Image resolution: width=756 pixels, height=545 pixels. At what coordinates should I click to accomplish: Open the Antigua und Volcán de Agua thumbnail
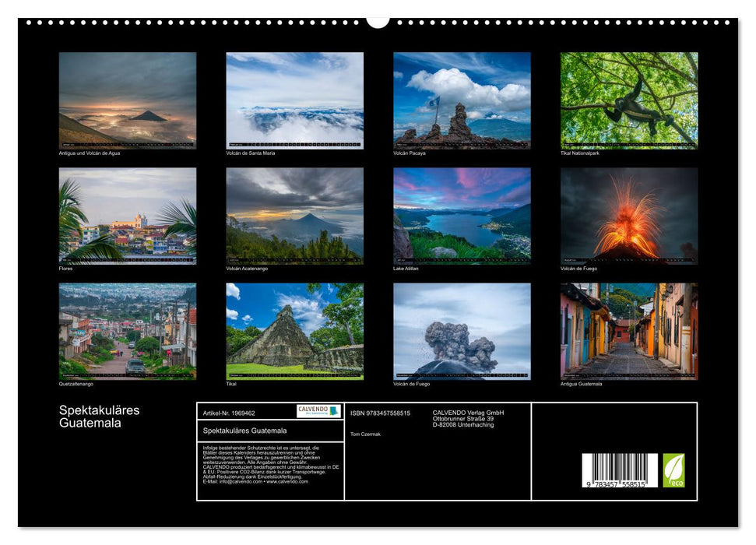tap(126, 101)
